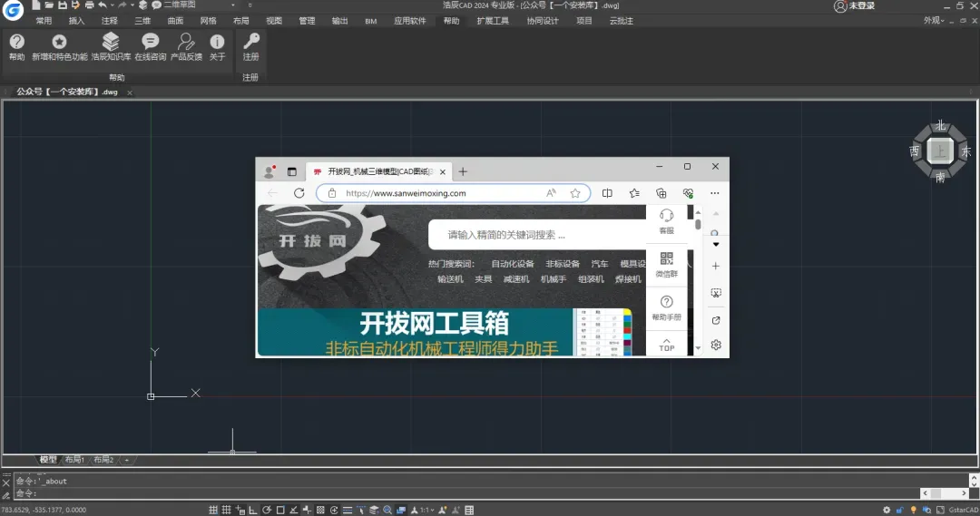The width and height of the screenshot is (980, 516).
Task: Click the Save As icon in quick access
Action: point(75,5)
